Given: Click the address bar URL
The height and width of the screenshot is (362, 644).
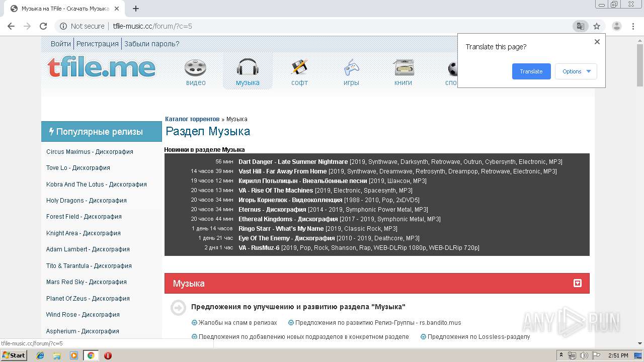Looking at the screenshot, I should tap(152, 26).
